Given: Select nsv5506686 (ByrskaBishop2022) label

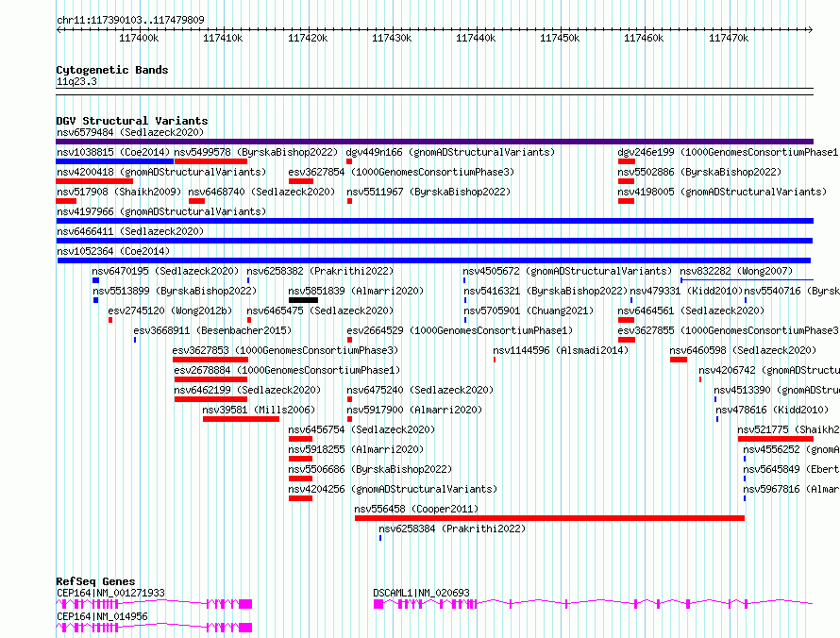Looking at the screenshot, I should tap(370, 469).
